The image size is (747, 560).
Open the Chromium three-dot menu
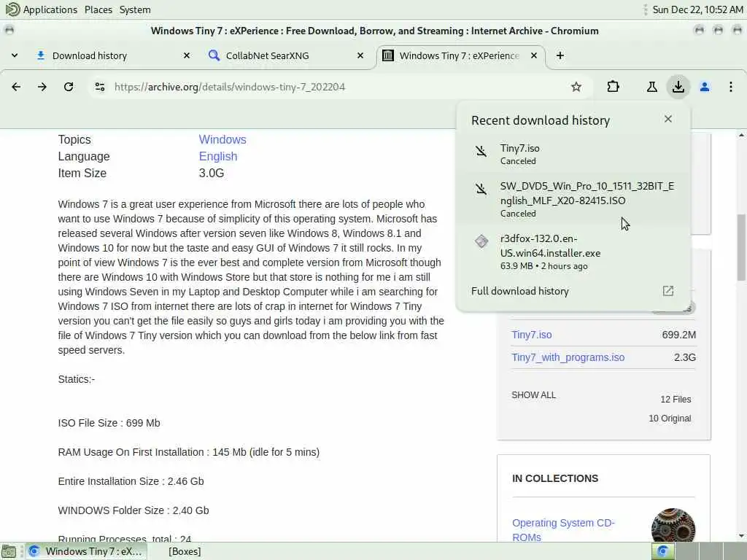pos(731,87)
